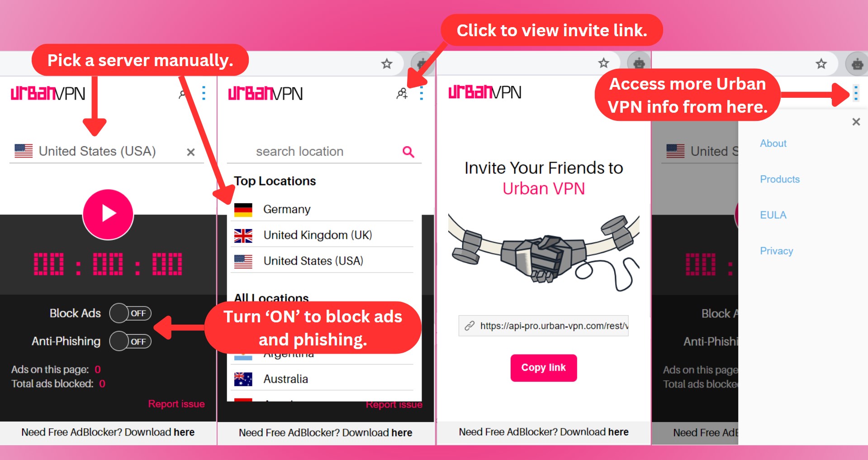868x460 pixels.
Task: Click the search magnifier icon
Action: 408,152
